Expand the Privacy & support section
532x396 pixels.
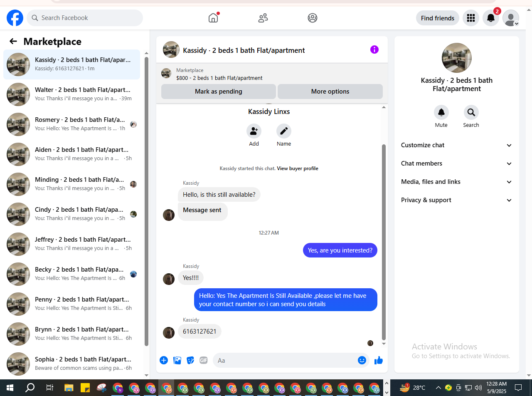457,200
